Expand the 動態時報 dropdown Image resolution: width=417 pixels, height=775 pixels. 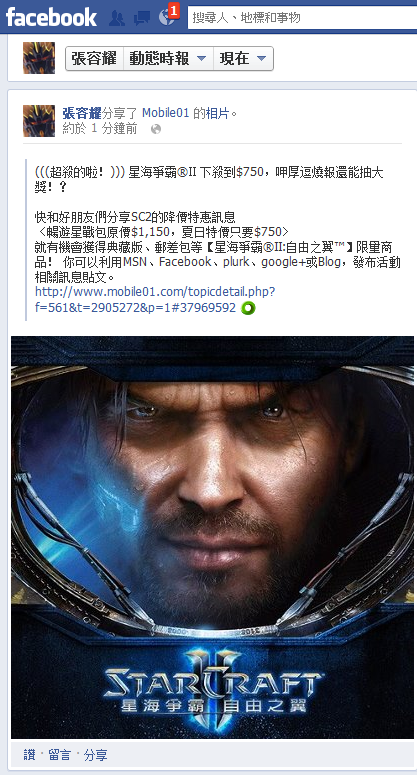pos(168,59)
